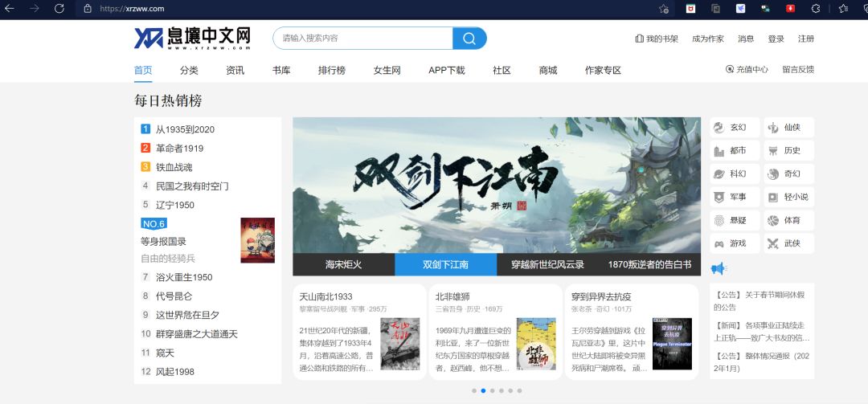Open the 商城 nav tab
The image size is (868, 404).
click(548, 71)
